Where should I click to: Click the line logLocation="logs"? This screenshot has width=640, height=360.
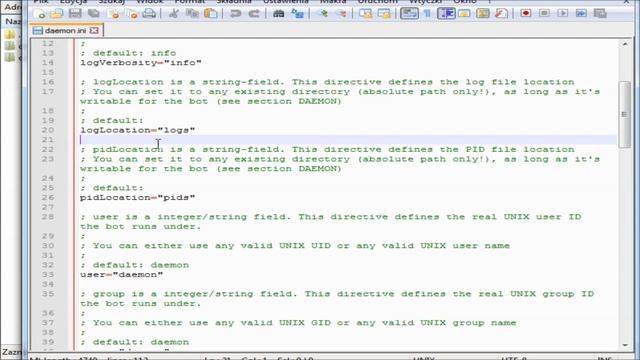(138, 130)
